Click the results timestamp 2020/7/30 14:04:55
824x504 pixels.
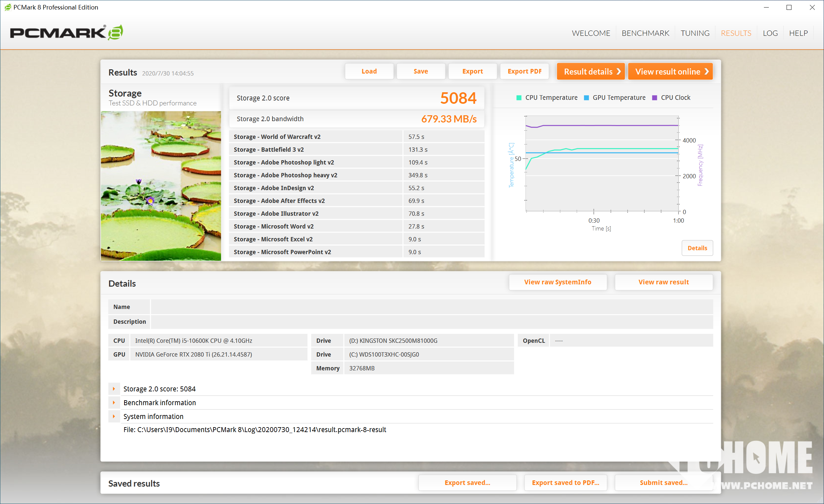(167, 73)
